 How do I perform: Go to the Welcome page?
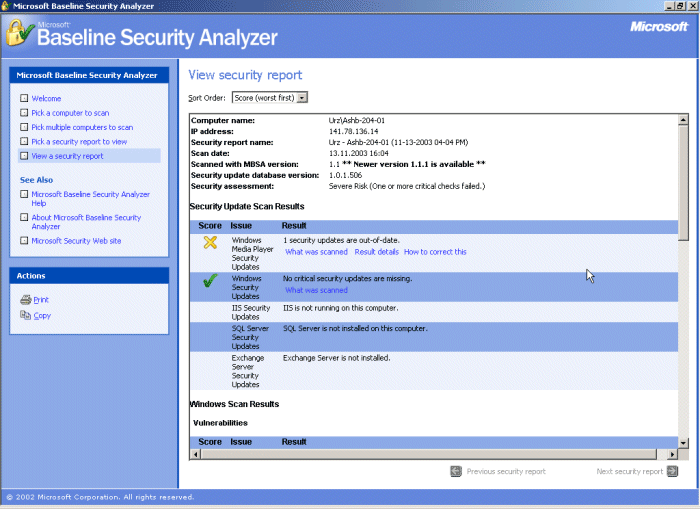pos(46,98)
